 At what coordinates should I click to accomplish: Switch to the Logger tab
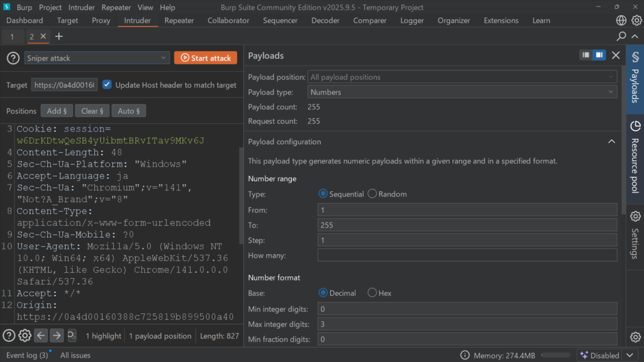tap(412, 20)
